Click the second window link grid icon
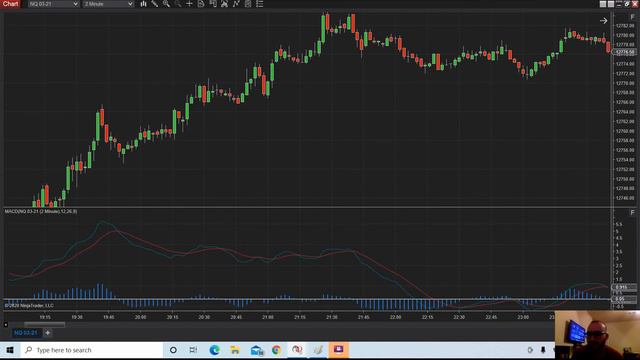 611,4
